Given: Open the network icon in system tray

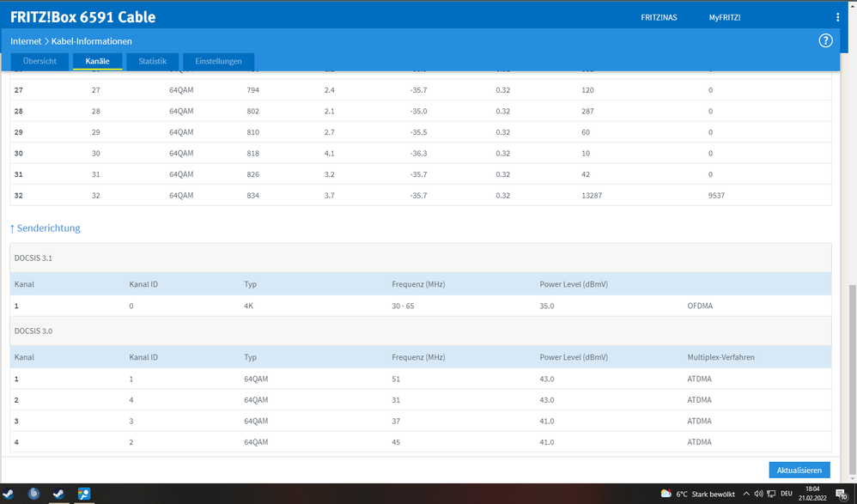Looking at the screenshot, I should (772, 494).
